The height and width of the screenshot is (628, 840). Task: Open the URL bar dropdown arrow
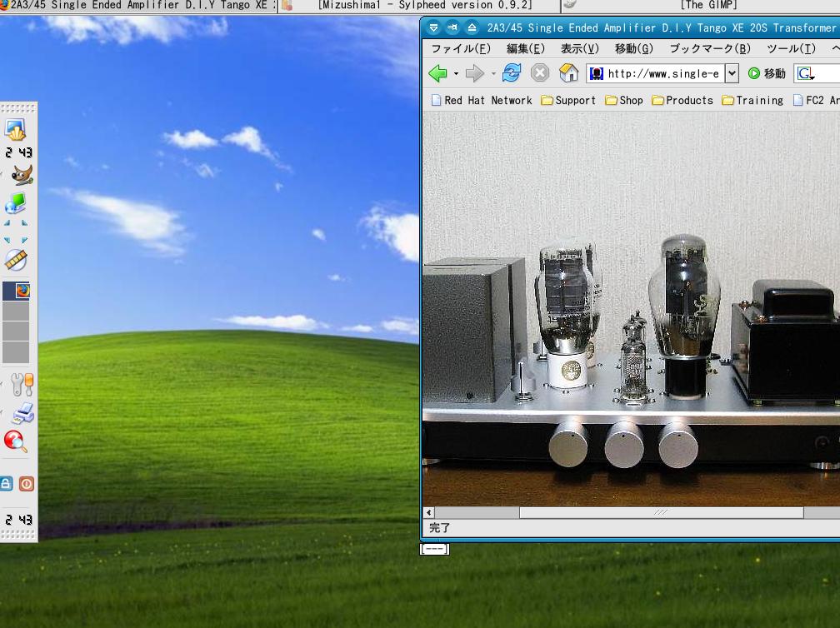click(x=731, y=73)
